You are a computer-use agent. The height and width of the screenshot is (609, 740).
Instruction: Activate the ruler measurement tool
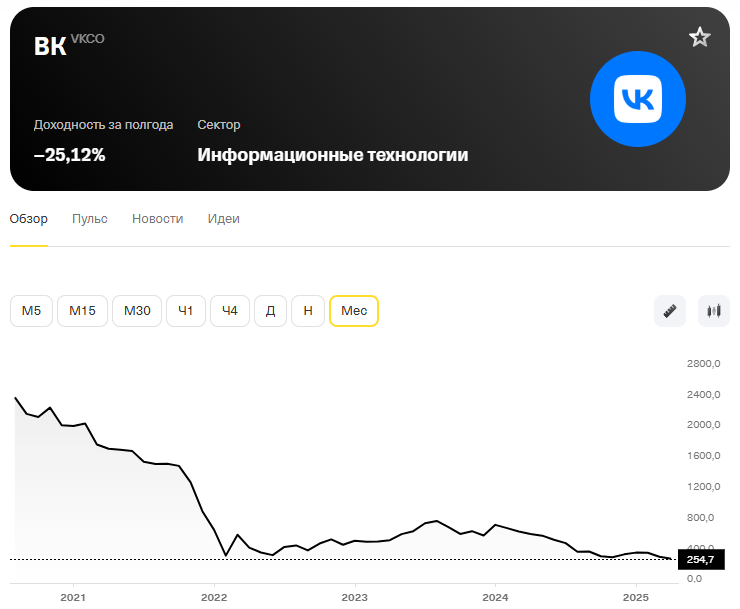[x=670, y=311]
